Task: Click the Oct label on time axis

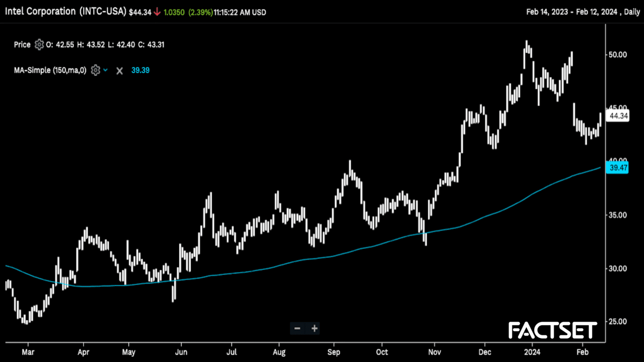Action: [x=382, y=352]
